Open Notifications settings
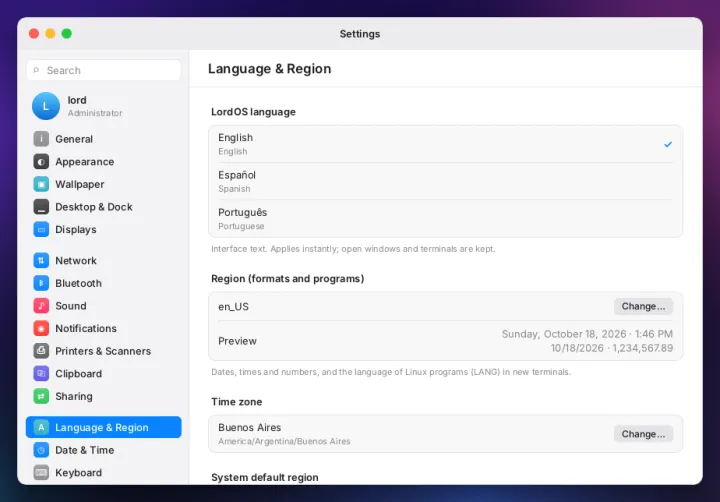 (103, 328)
